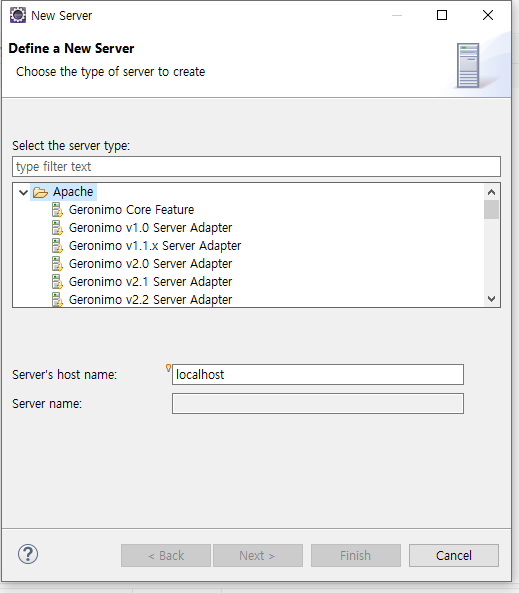Select Geronimo v2.0 Server Adapter entry
The width and height of the screenshot is (519, 593).
150,264
